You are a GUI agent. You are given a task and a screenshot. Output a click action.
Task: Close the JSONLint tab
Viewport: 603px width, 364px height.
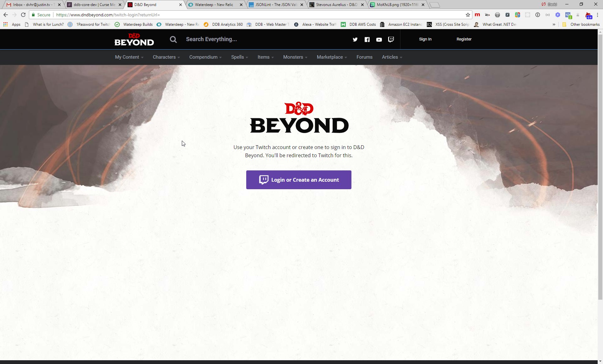301,5
